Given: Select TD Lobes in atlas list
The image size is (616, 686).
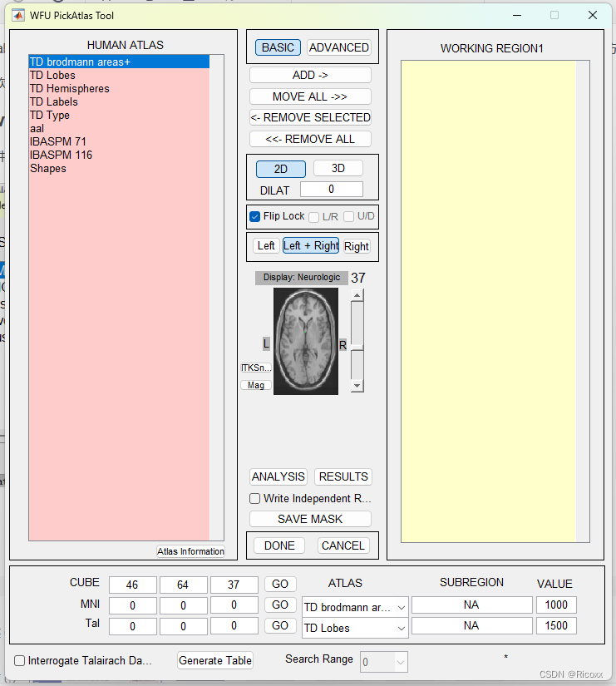Looking at the screenshot, I should 119,75.
